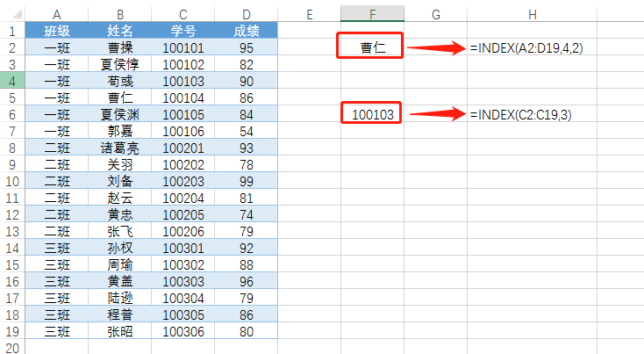
Task: Select cell containing 孙权
Action: (120, 248)
